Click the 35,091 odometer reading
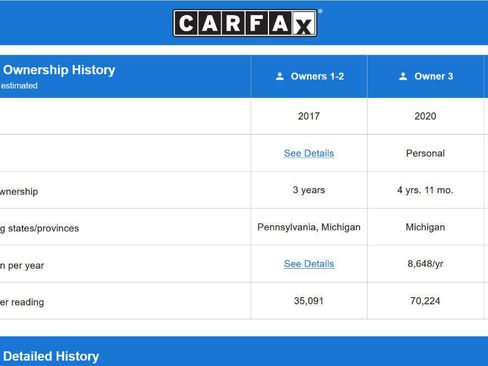 309,301
